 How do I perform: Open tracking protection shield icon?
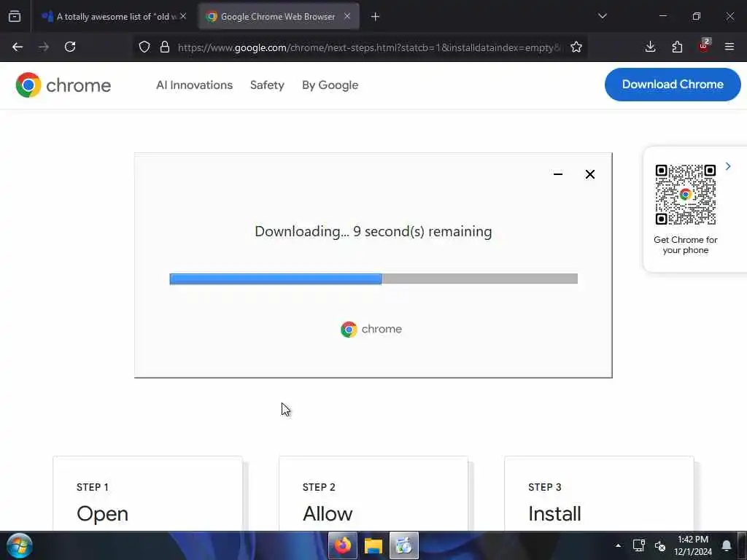click(x=144, y=47)
